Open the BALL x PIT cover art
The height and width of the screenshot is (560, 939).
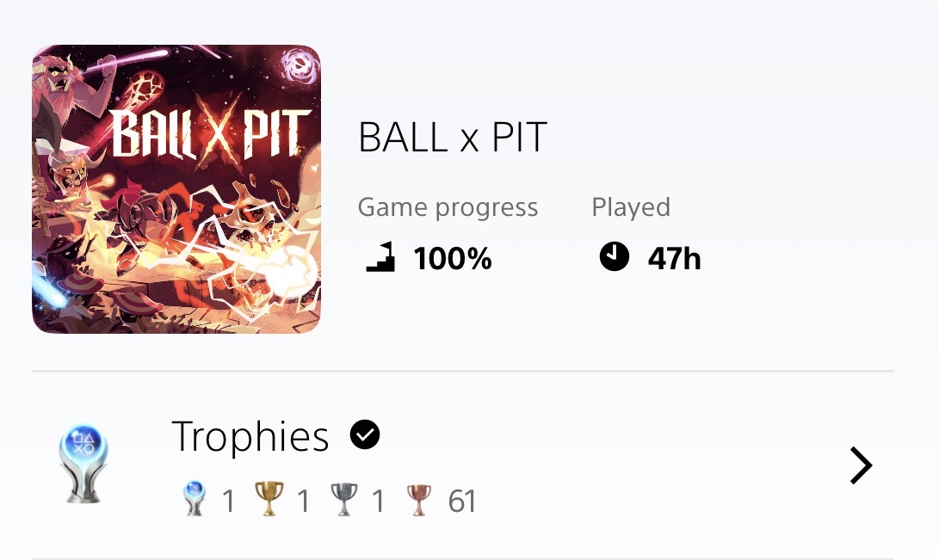[176, 189]
